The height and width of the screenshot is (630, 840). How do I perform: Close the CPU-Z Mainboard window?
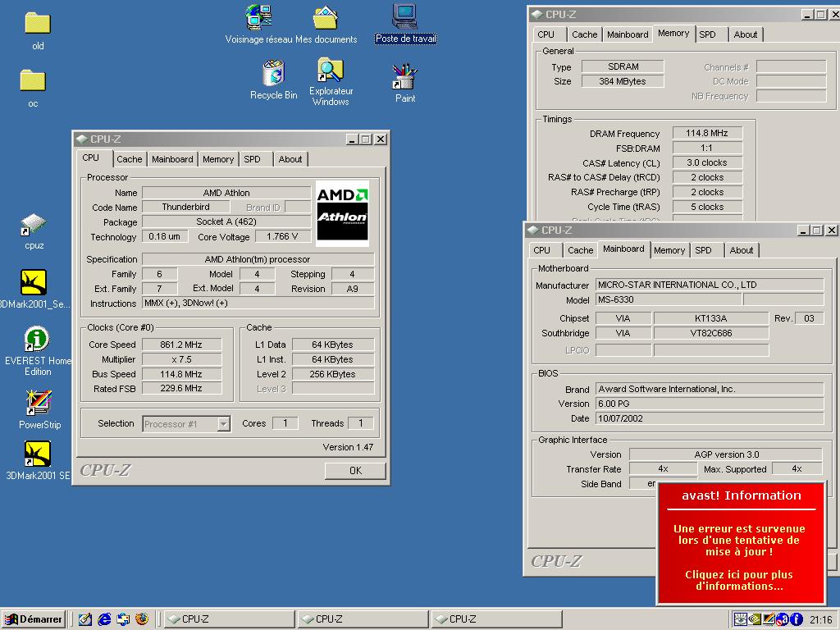click(832, 231)
